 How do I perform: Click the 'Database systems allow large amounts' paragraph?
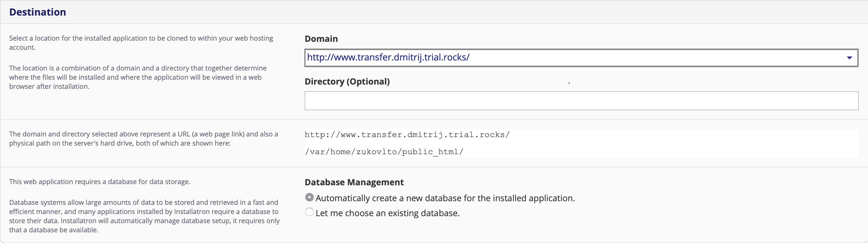pos(144,216)
